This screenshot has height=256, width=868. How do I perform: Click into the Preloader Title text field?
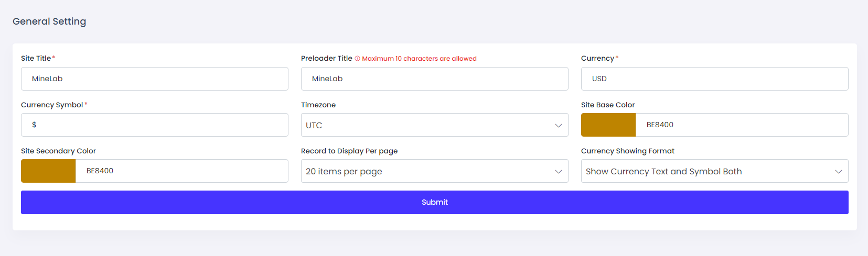(x=434, y=79)
